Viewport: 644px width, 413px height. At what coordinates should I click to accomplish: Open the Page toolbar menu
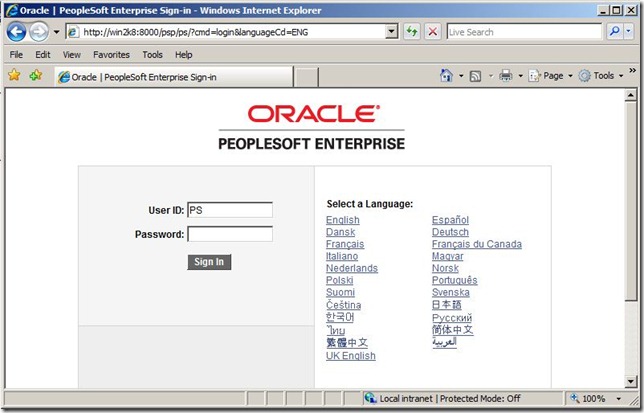click(550, 76)
